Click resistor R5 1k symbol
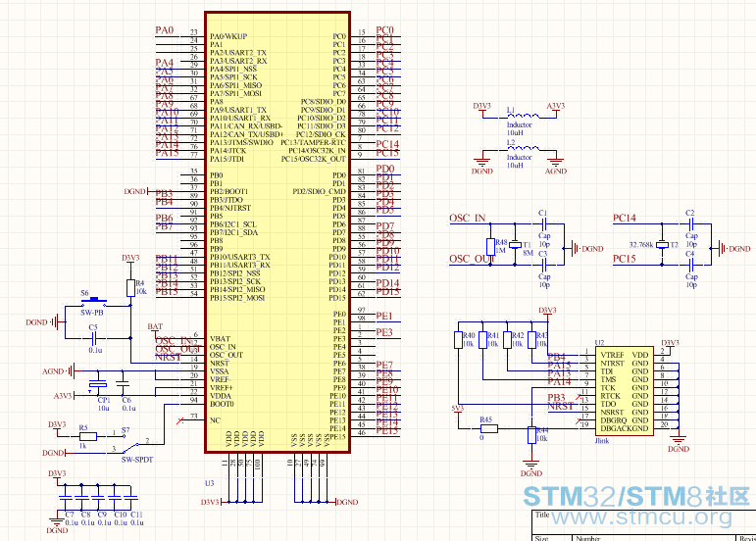 (88, 436)
